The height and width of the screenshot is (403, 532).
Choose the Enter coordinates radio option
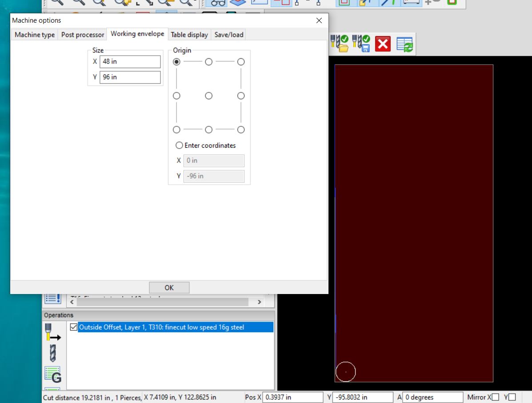click(x=180, y=145)
